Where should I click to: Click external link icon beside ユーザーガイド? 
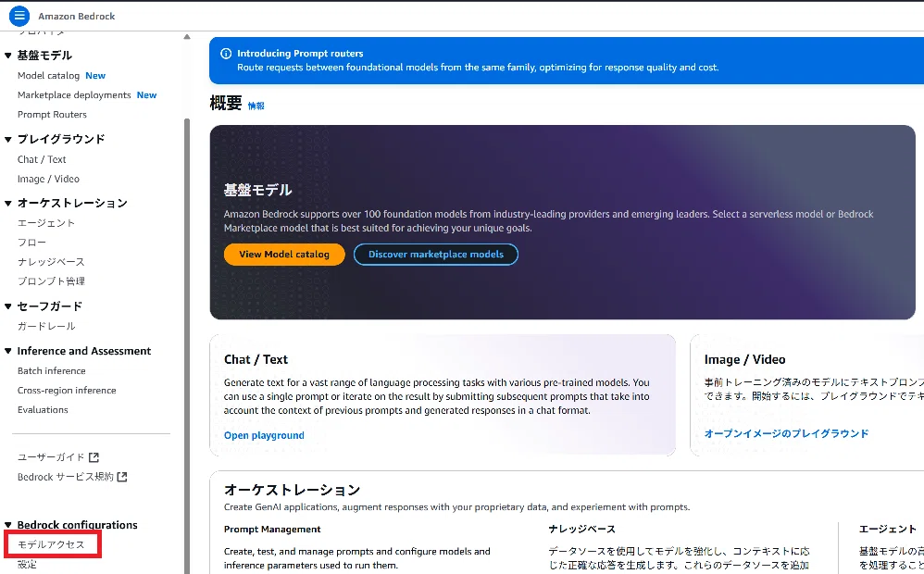point(94,457)
